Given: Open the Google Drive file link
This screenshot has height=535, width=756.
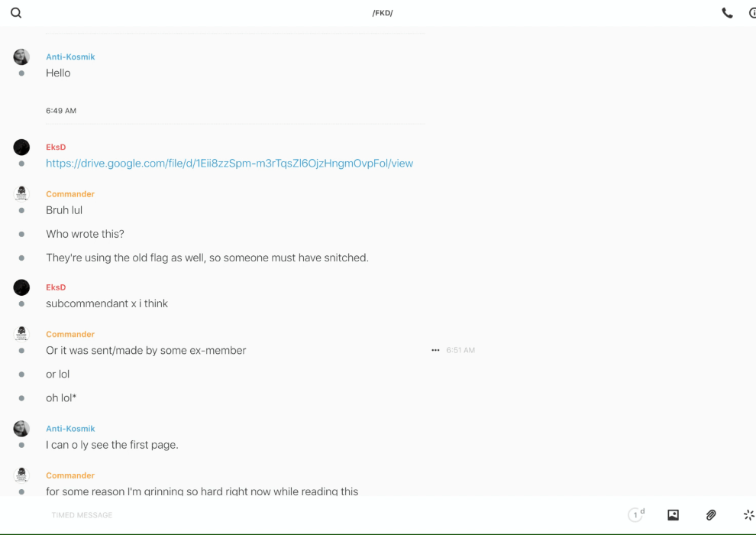Looking at the screenshot, I should 229,164.
